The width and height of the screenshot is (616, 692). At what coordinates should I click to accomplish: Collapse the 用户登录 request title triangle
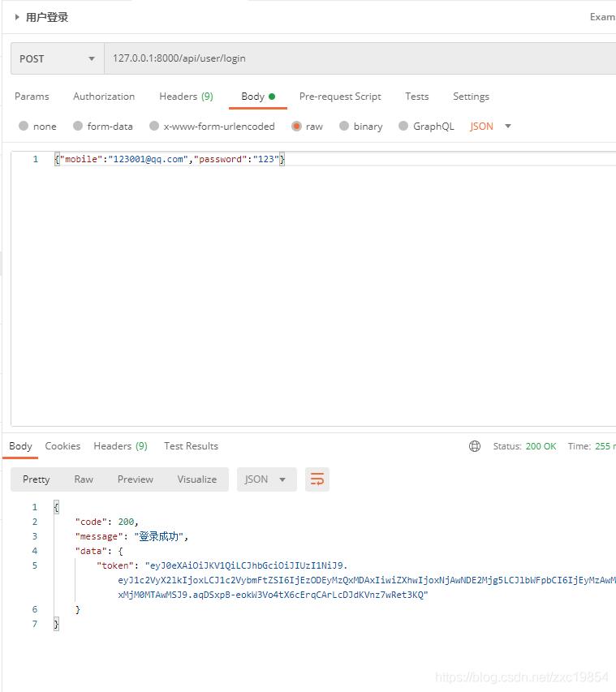coord(17,17)
